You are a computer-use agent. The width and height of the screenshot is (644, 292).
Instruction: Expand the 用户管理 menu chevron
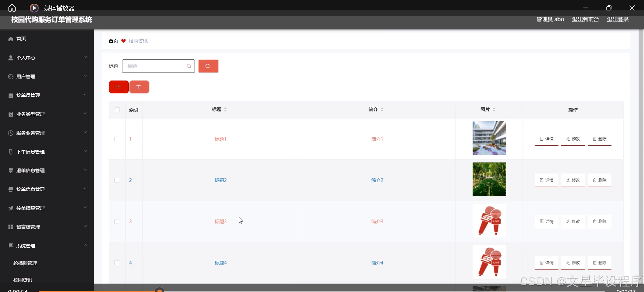[85, 76]
